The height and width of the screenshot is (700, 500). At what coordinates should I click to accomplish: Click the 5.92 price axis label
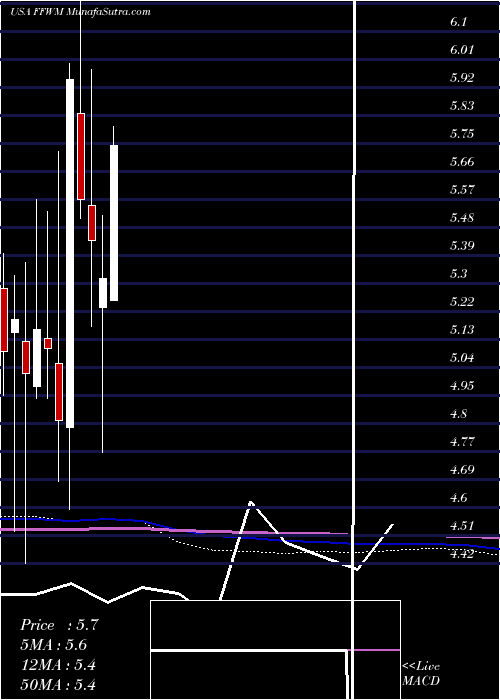(x=462, y=78)
